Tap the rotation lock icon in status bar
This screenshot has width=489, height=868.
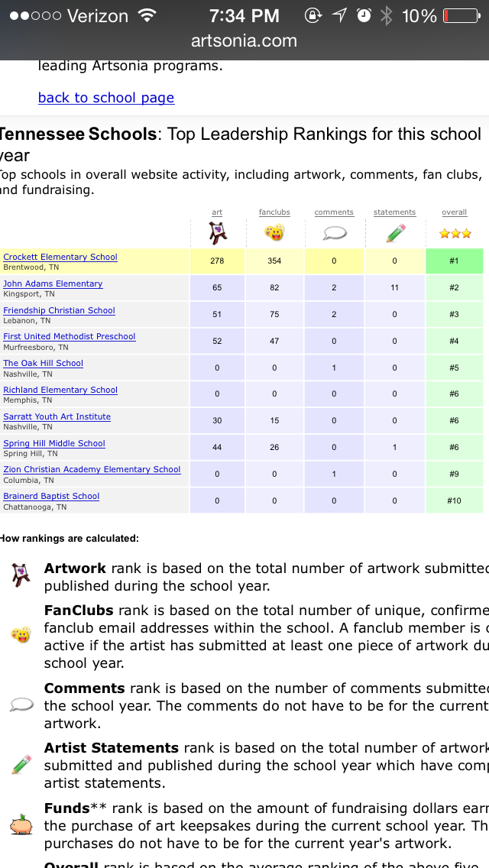(x=313, y=16)
